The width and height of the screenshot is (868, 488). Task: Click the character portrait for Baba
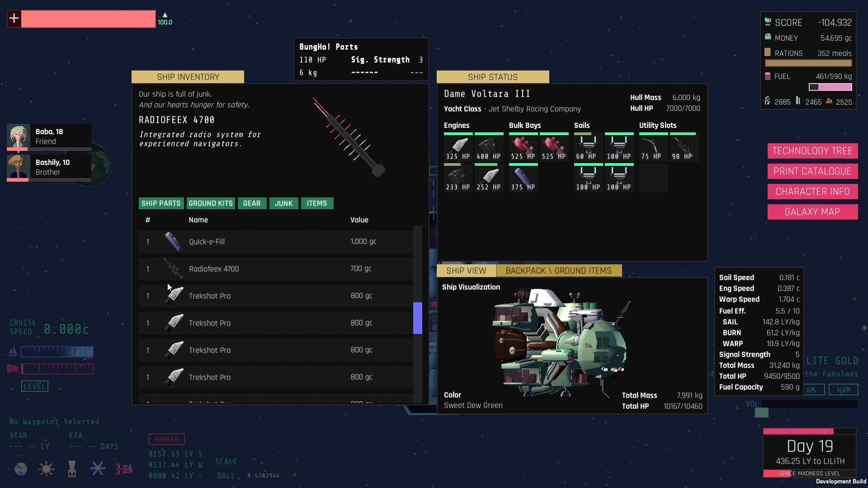coord(18,136)
